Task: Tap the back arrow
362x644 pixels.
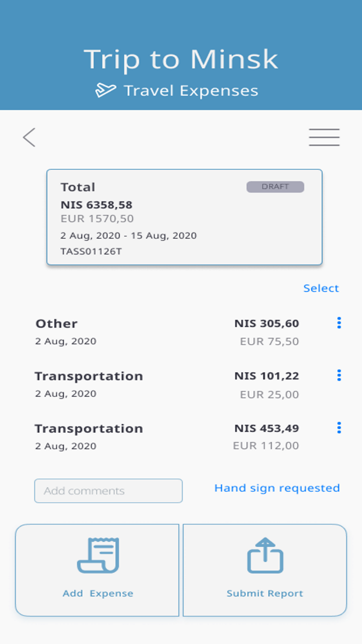Action: (29, 137)
